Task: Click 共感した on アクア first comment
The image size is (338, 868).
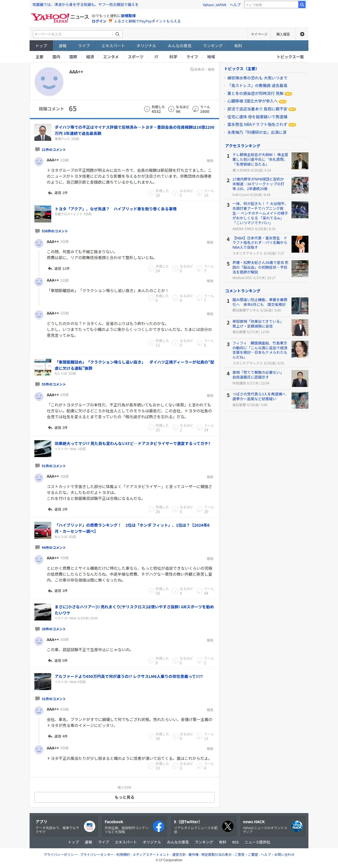Action: [x=151, y=269]
